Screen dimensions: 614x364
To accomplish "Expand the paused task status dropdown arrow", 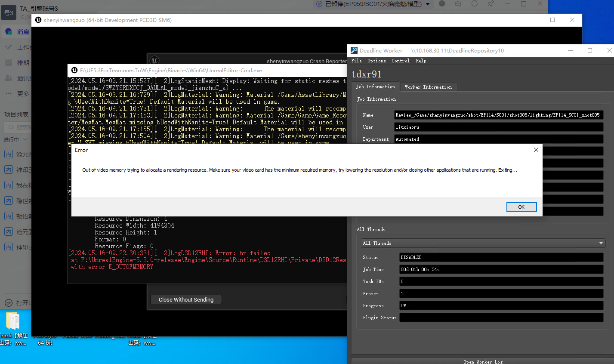I will (x=428, y=4).
